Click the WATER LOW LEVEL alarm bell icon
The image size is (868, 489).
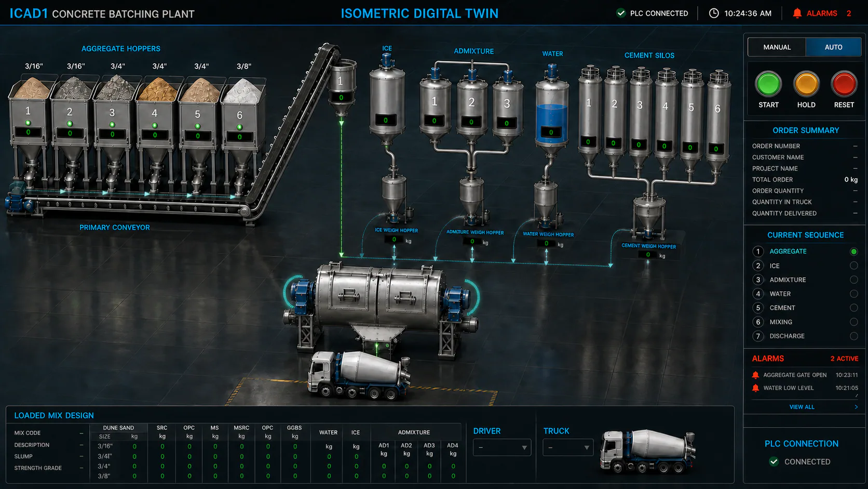(755, 388)
